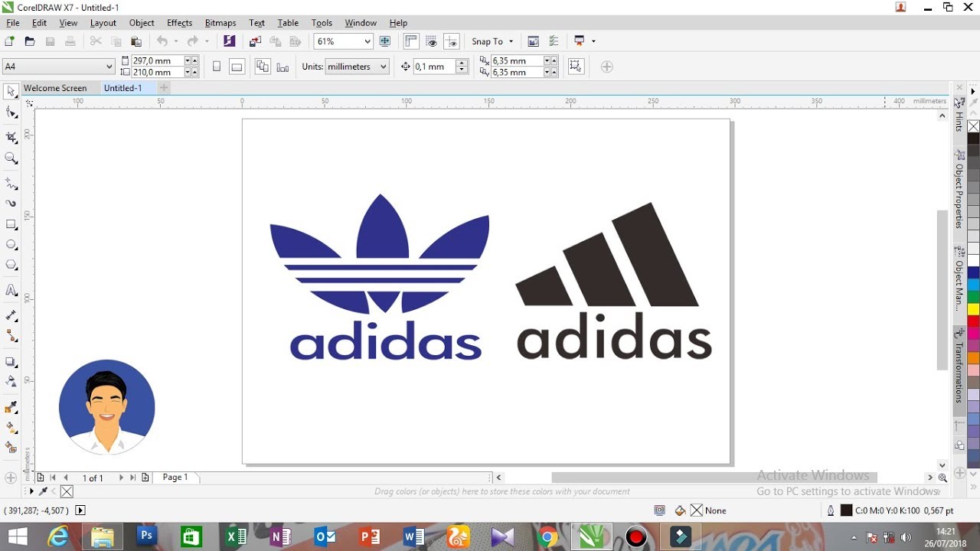Pick the yellow color swatch

[x=973, y=309]
